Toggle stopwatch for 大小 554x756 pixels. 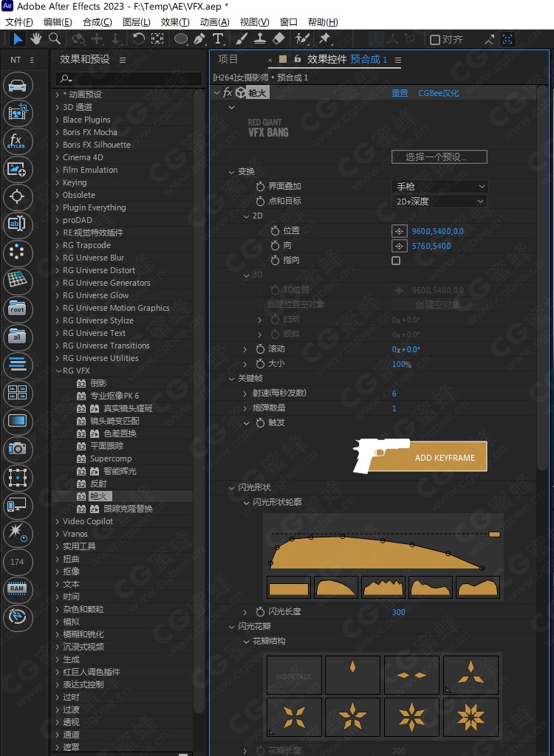[x=260, y=364]
